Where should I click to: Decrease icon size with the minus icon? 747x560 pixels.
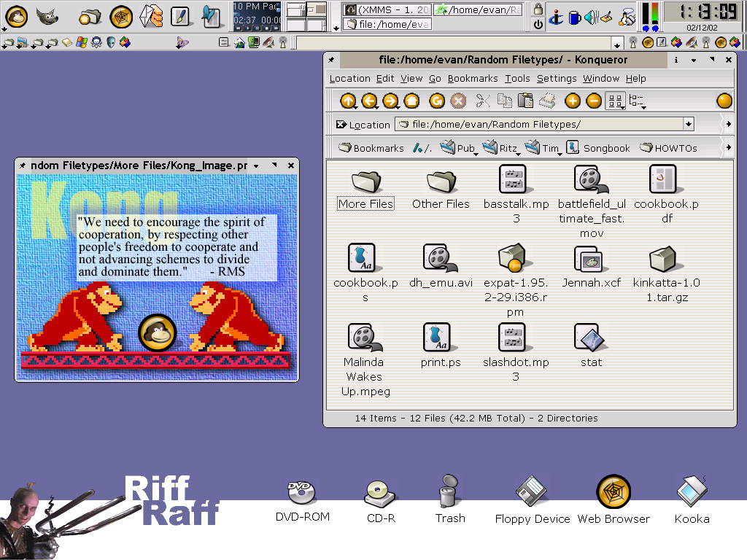(x=594, y=101)
